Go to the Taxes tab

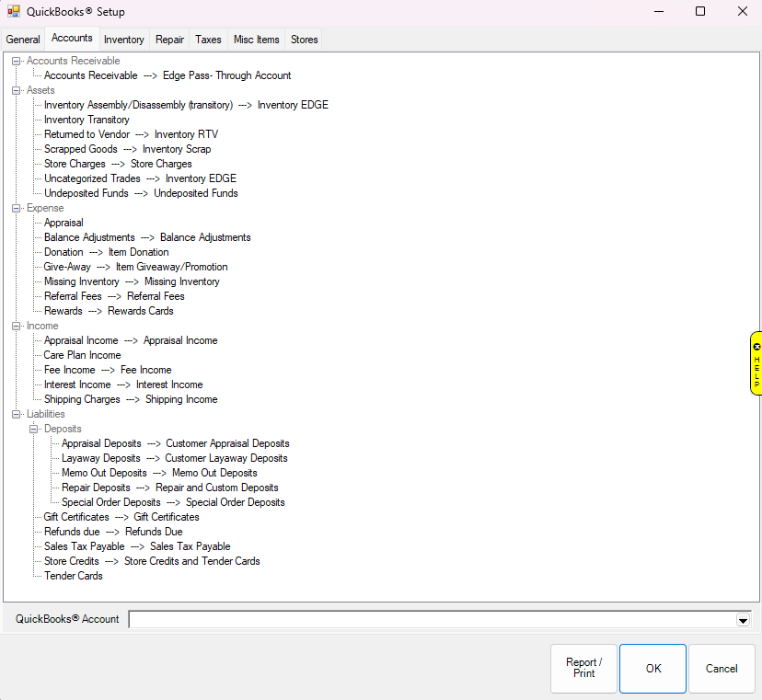coord(208,40)
